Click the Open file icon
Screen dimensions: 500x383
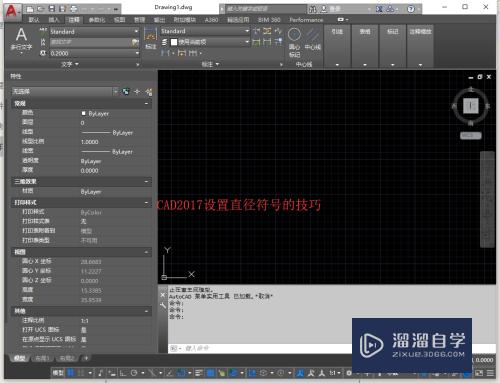tap(41, 8)
